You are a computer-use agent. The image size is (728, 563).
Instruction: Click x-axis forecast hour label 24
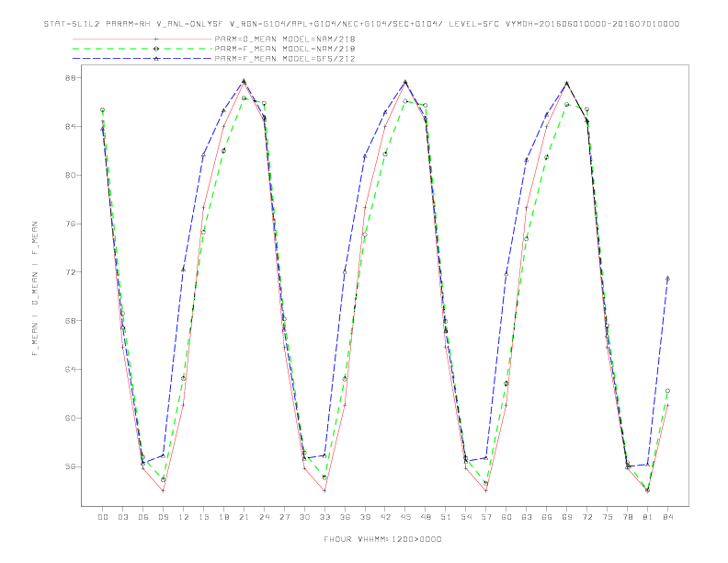point(264,517)
